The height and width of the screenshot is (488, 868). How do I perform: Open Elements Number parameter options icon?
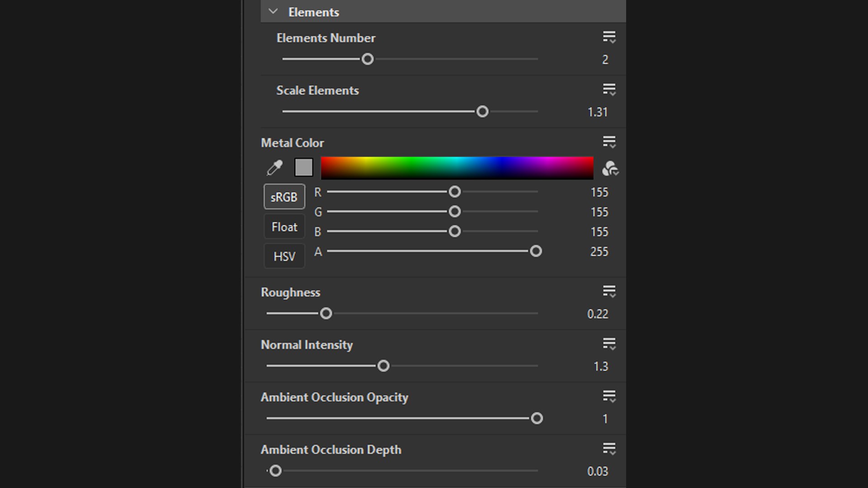[609, 37]
